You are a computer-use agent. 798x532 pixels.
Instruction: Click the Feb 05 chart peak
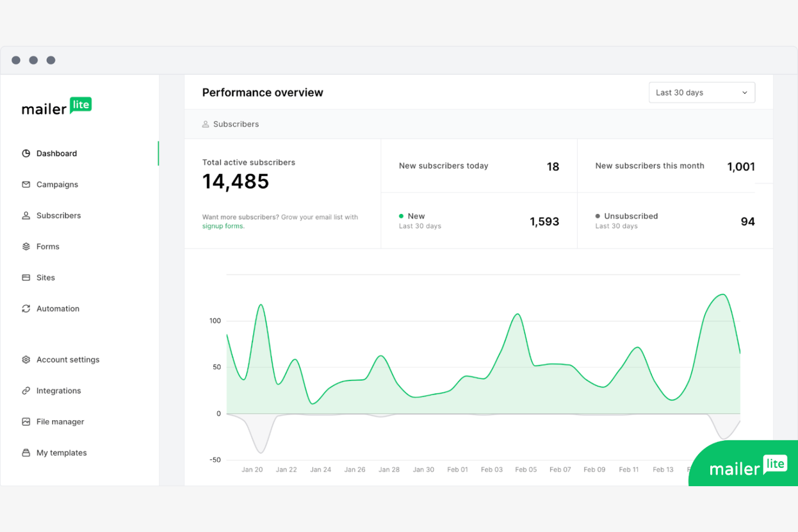click(x=518, y=314)
